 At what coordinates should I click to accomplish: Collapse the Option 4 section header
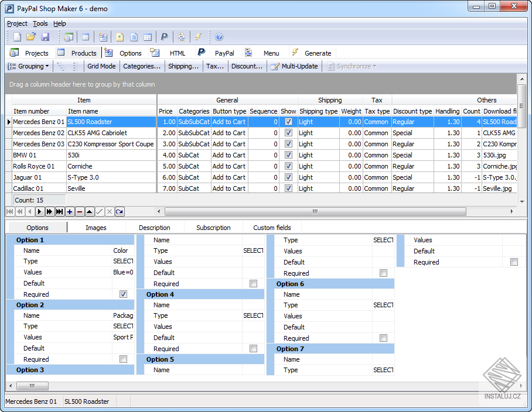[x=160, y=294]
